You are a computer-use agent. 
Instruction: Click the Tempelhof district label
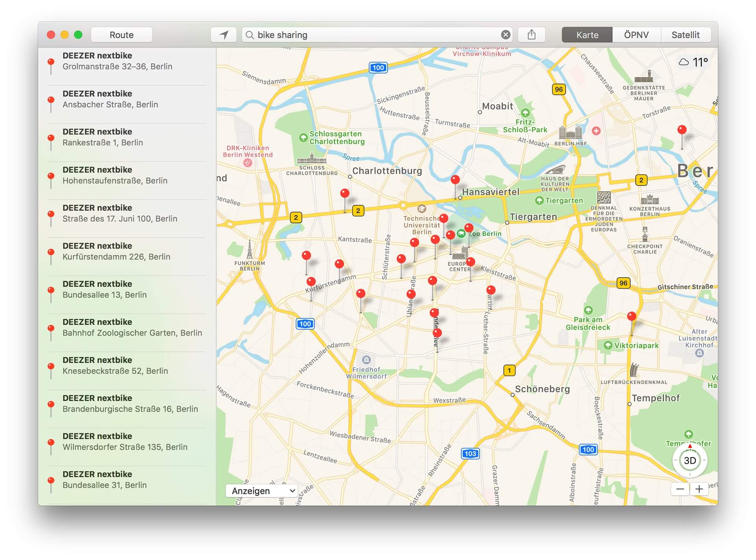(x=656, y=398)
